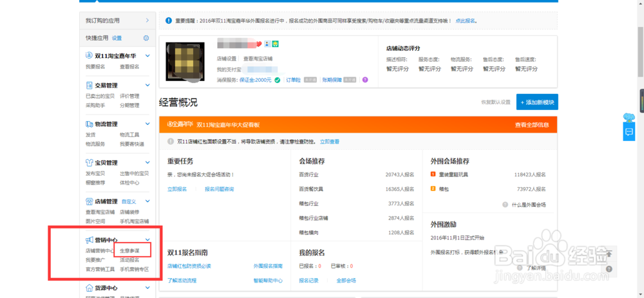Open 店铺装修 menu item
The height and width of the screenshot is (298, 644).
[129, 212]
